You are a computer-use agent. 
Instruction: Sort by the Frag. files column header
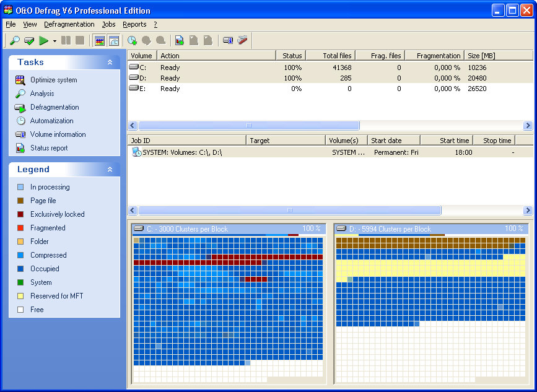point(380,56)
